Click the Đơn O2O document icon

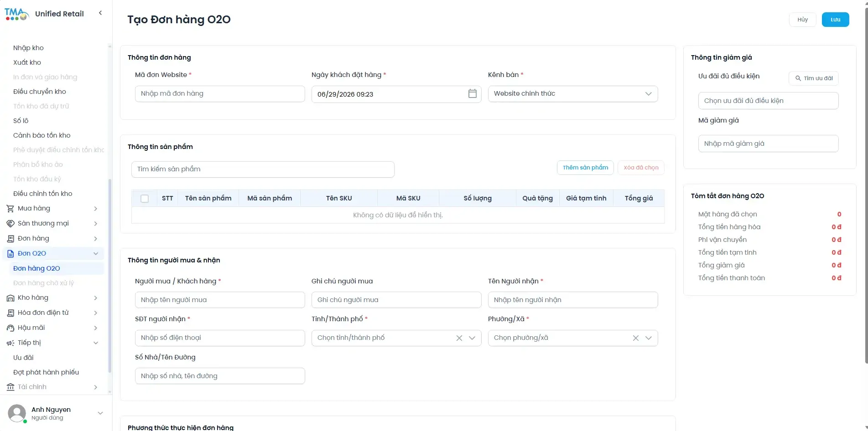tap(10, 254)
